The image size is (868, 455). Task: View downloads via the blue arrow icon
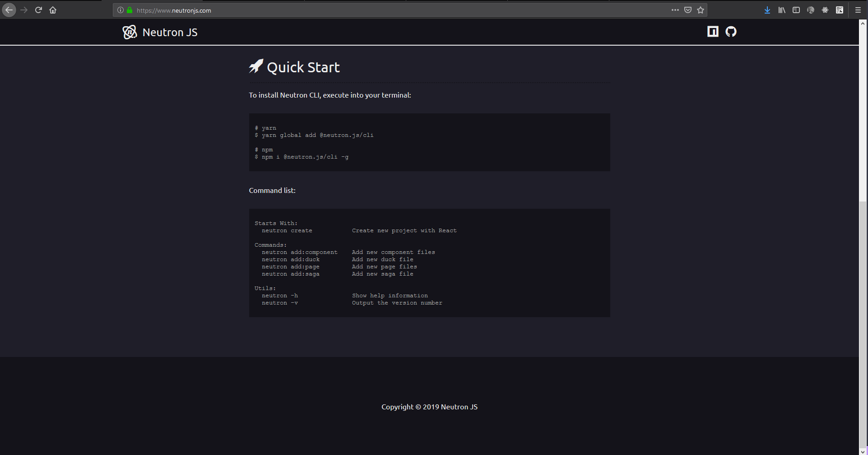click(x=767, y=9)
